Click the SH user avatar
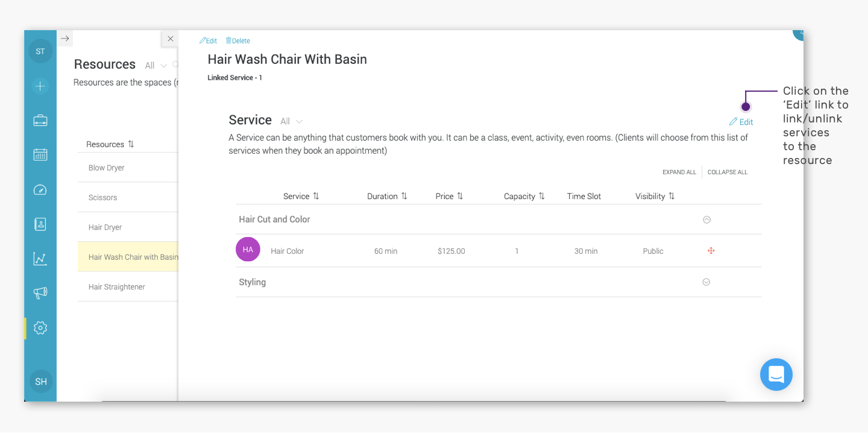Screen dimensions: 868x433 (41, 382)
